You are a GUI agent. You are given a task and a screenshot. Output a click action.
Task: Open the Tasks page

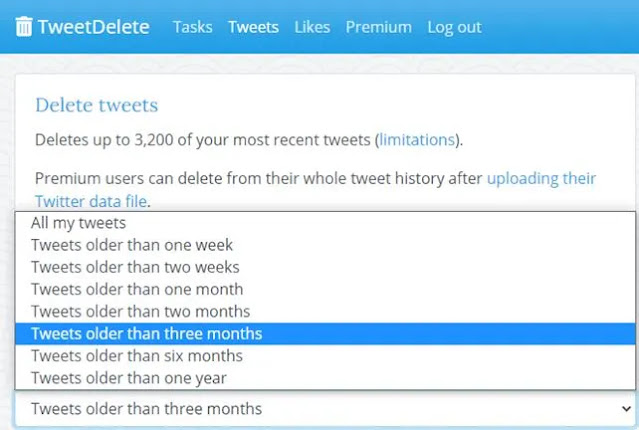tap(192, 27)
